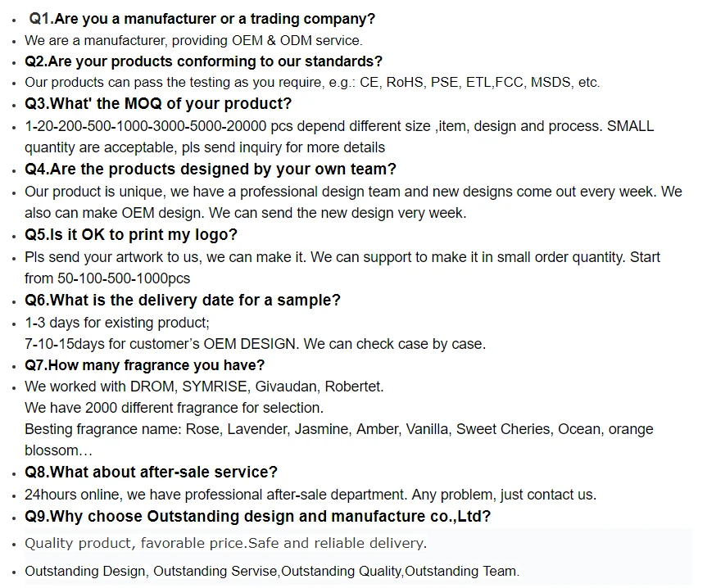
Task: Click the Q6 delivery date for a sample heading
Action: [182, 300]
